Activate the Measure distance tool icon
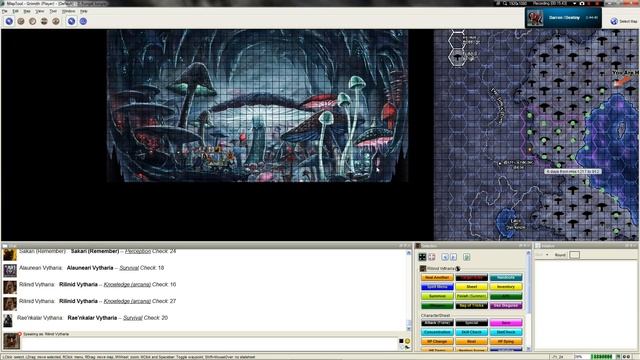Viewport: 640px width, 360px height. point(83,21)
